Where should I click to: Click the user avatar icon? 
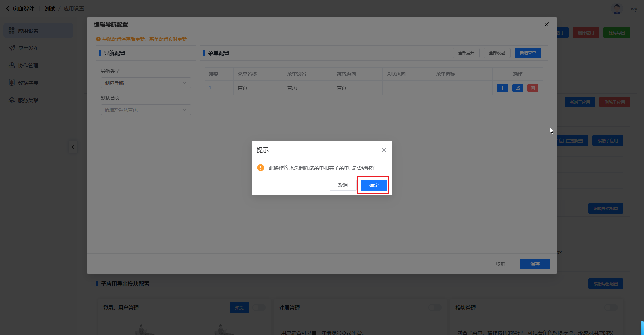pos(617,9)
